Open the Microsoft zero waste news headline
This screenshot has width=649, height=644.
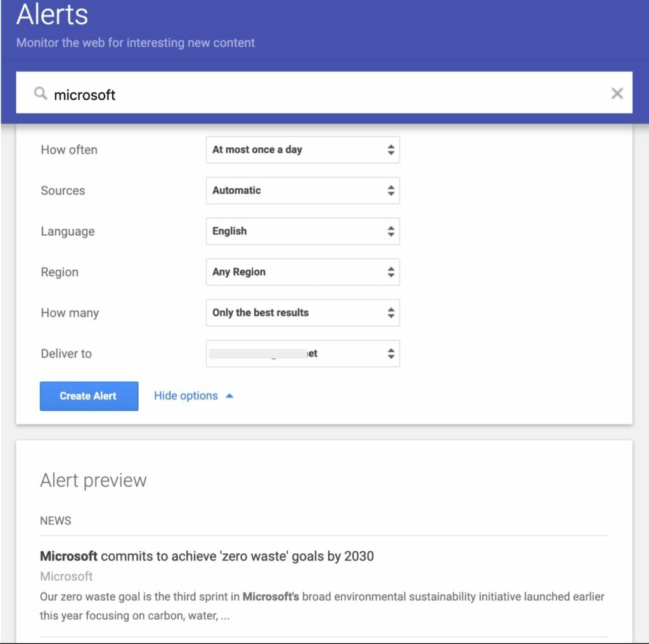pyautogui.click(x=207, y=557)
